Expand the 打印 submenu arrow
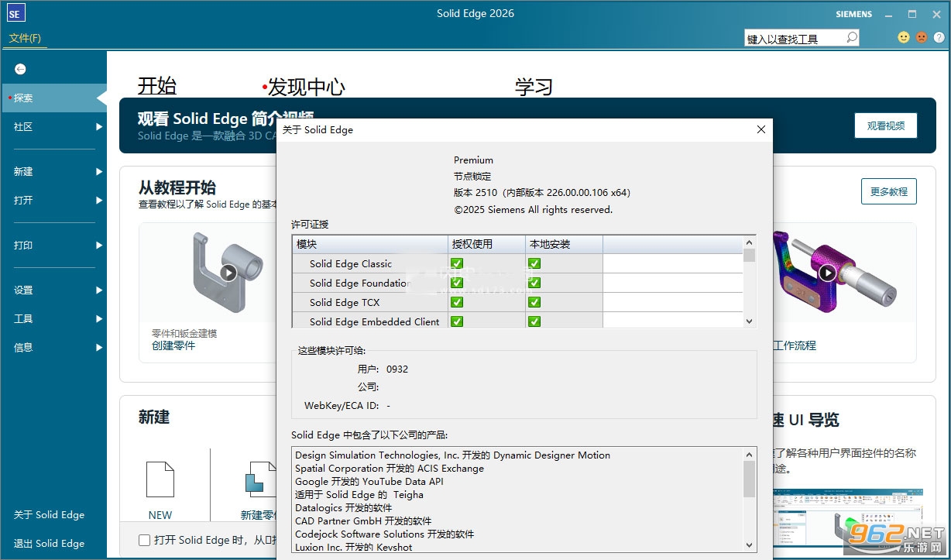Image resolution: width=951 pixels, height=560 pixels. 99,245
